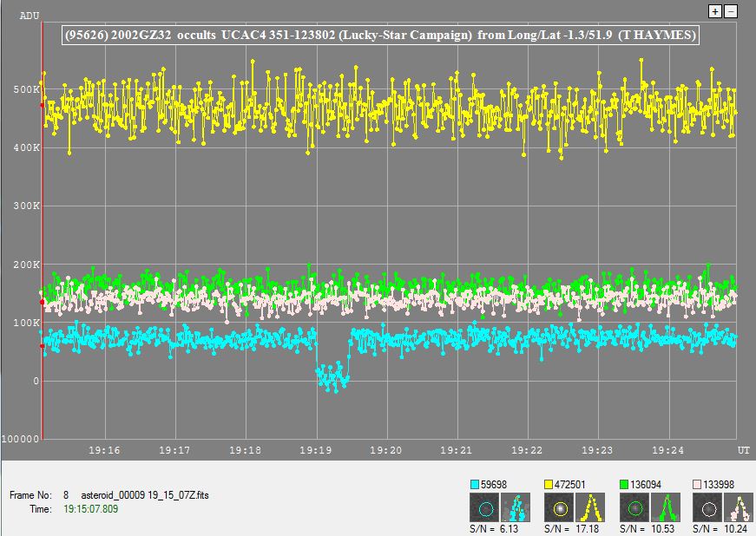Screen dimensions: 756x536
Task: Click the green star aperture thumbnail
Action: (x=635, y=507)
